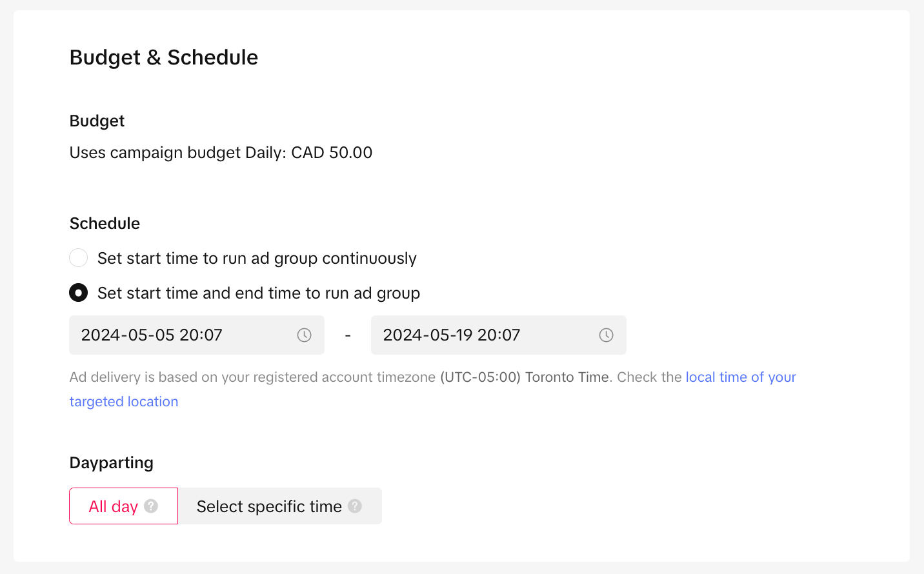Select run ad group continuously radio button

click(79, 258)
